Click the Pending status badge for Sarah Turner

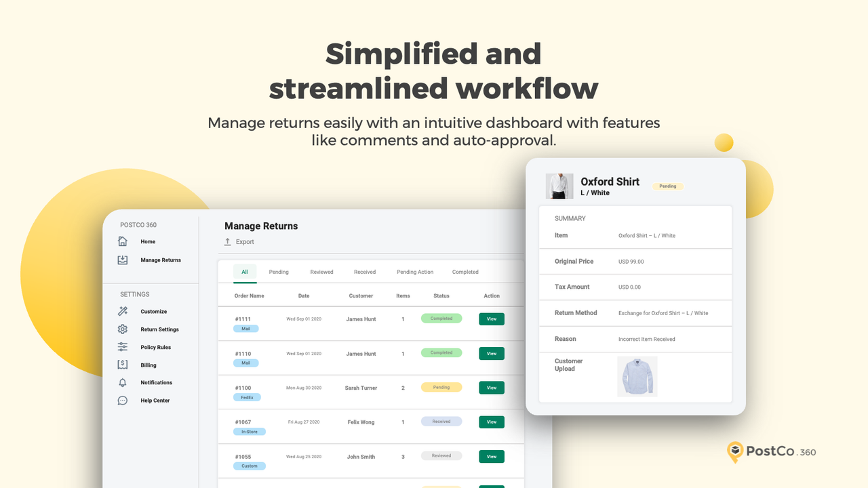[441, 388]
